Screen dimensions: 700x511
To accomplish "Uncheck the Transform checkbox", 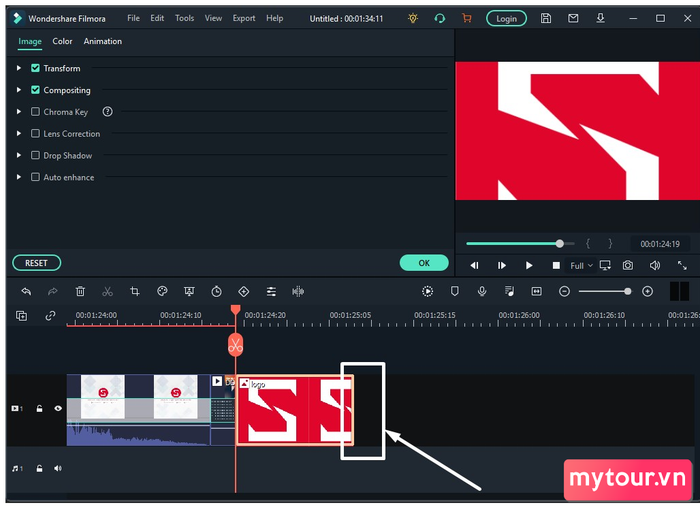I will [x=35, y=68].
